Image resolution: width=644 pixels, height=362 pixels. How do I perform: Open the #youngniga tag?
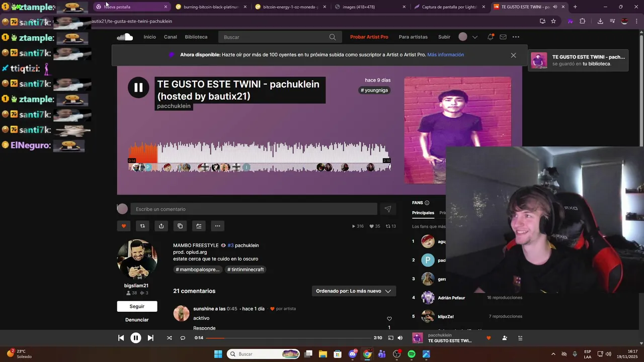[x=375, y=90]
